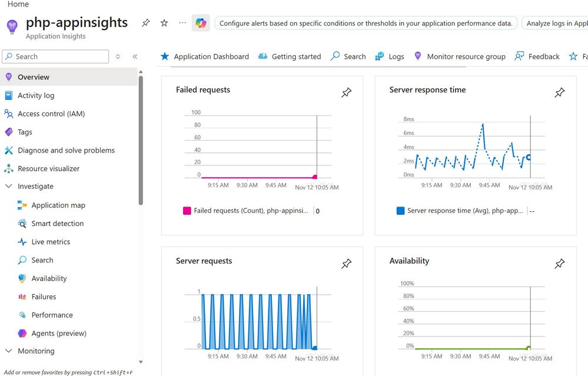
Task: Collapse the Monitoring section
Action: click(x=9, y=351)
